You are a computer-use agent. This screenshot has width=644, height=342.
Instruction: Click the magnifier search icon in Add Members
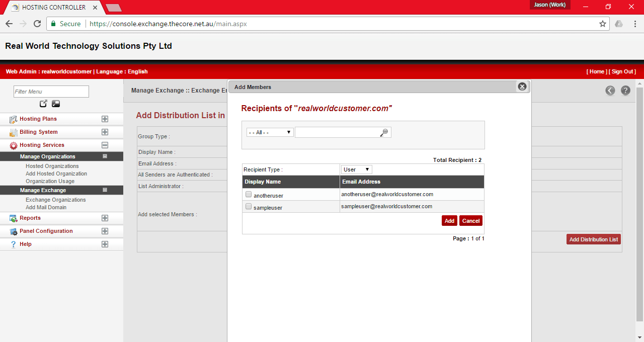pyautogui.click(x=384, y=132)
